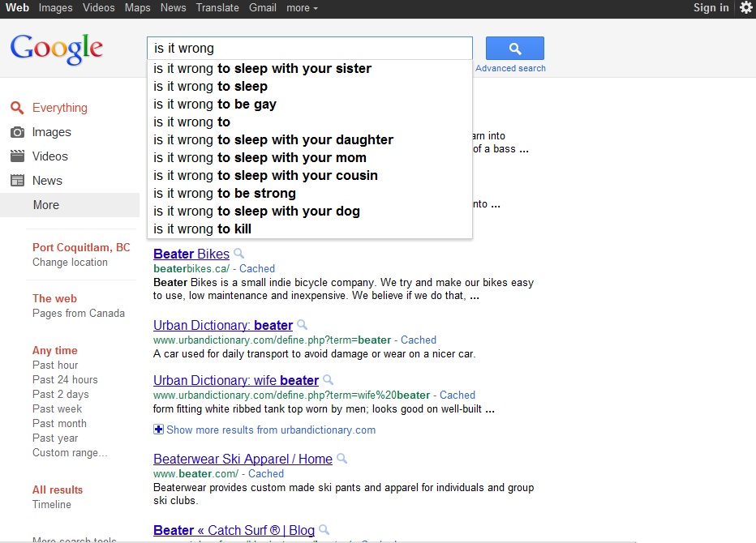
Task: Open Urban Dictionary: wife beater result title
Action: tap(236, 380)
